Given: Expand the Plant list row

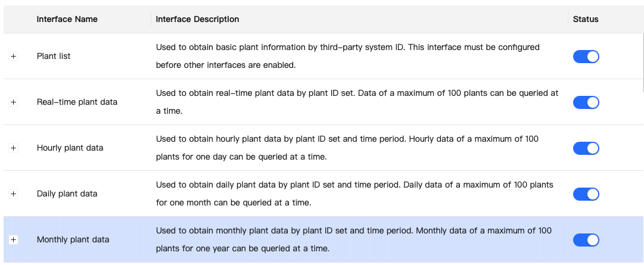Looking at the screenshot, I should coord(14,56).
